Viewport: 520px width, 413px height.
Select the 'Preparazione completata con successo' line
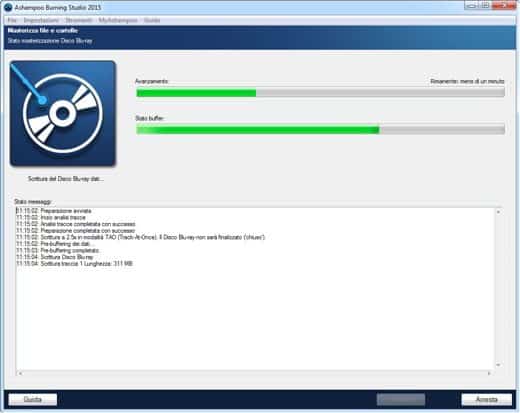pos(75,231)
